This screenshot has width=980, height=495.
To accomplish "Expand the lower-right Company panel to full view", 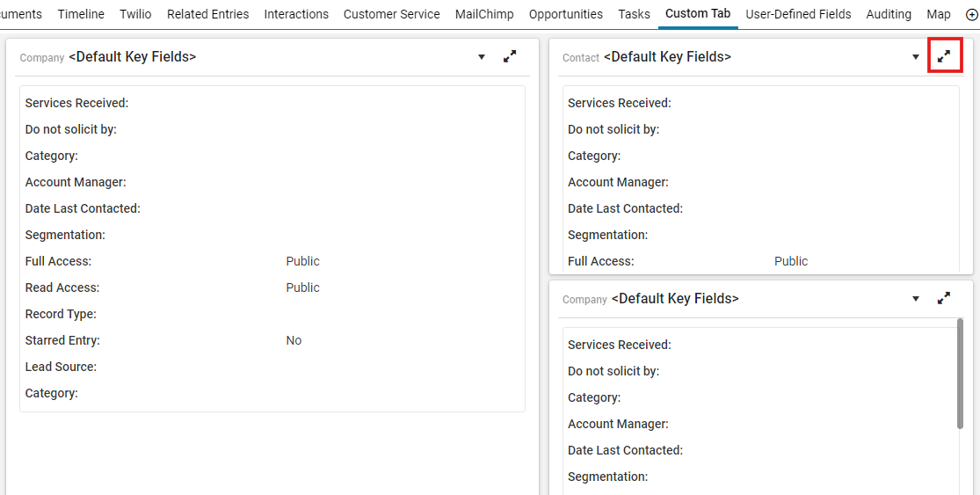I will [944, 298].
